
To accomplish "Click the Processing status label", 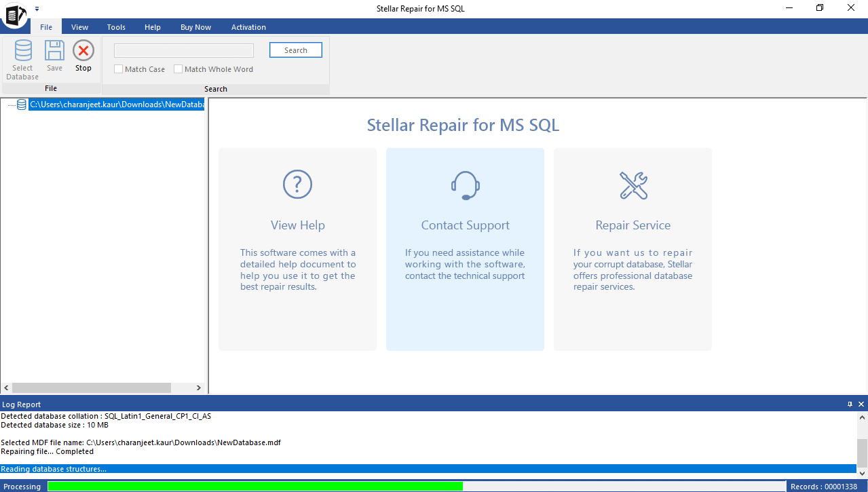I will click(22, 486).
